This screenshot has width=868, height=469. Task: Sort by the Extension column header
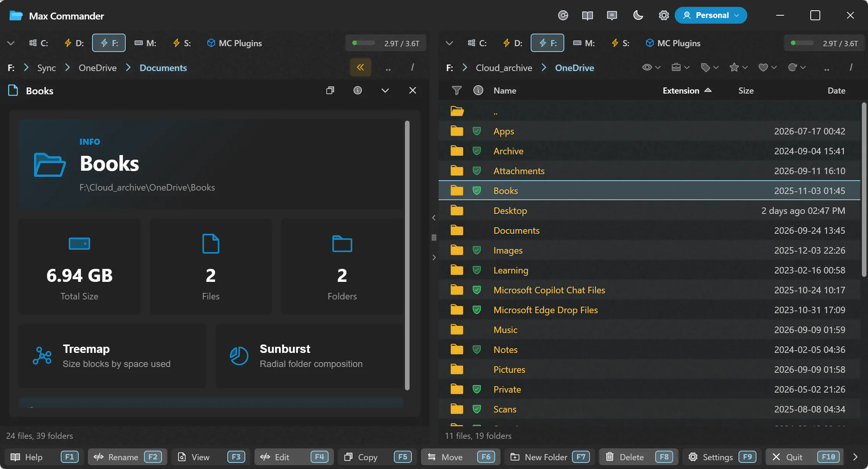pos(687,91)
